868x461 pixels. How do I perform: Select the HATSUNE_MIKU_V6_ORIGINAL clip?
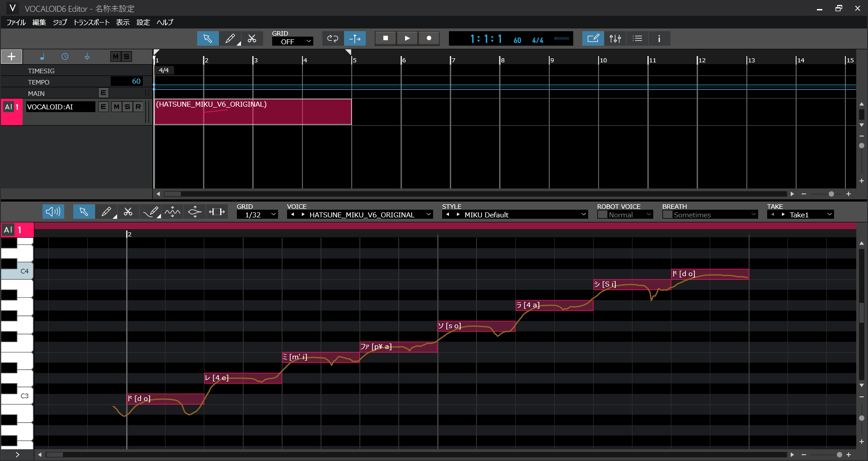coord(253,112)
